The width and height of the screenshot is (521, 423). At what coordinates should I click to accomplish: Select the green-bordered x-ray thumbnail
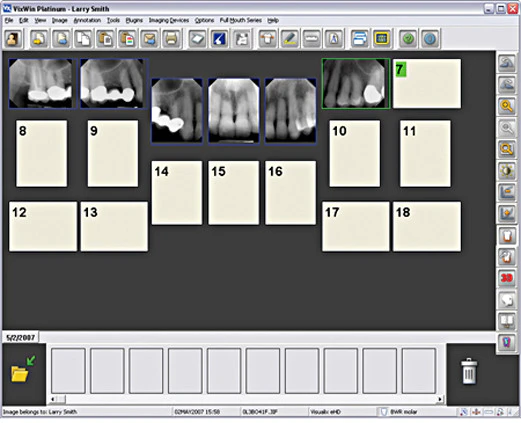356,84
